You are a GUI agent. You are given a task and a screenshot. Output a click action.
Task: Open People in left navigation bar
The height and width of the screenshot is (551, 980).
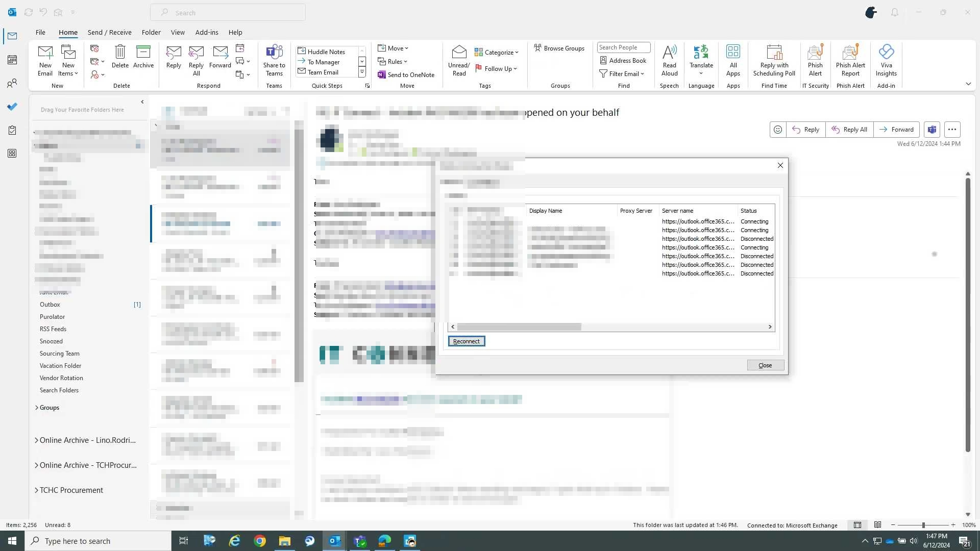click(x=12, y=83)
